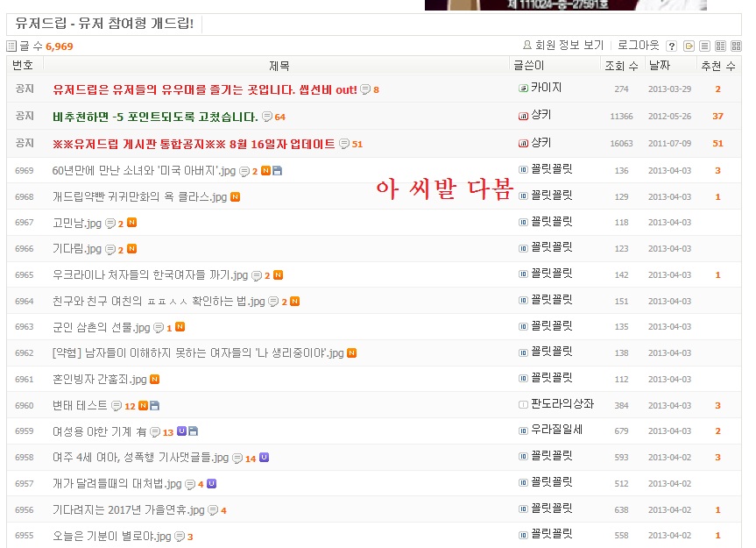Switch to the classic list view icon

704,46
